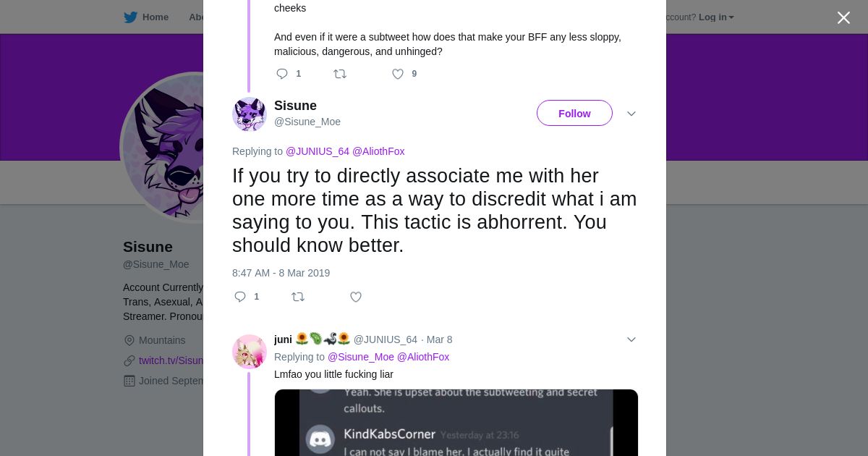Follow Sisune's account
Image resolution: width=868 pixels, height=456 pixels.
point(574,114)
